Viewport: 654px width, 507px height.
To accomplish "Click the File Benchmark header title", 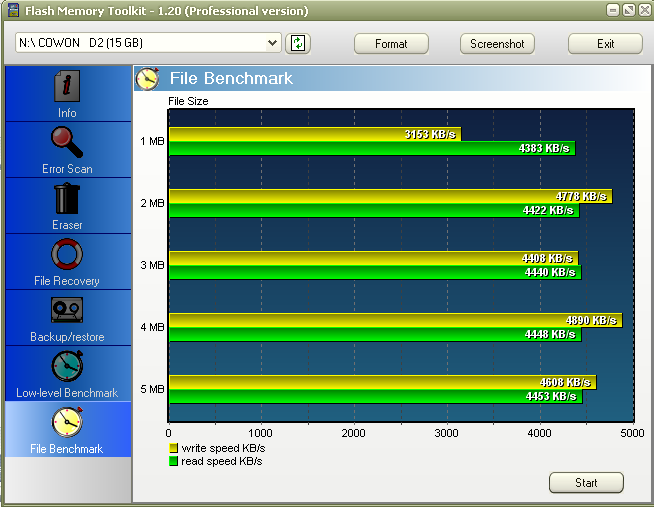I will (x=231, y=78).
